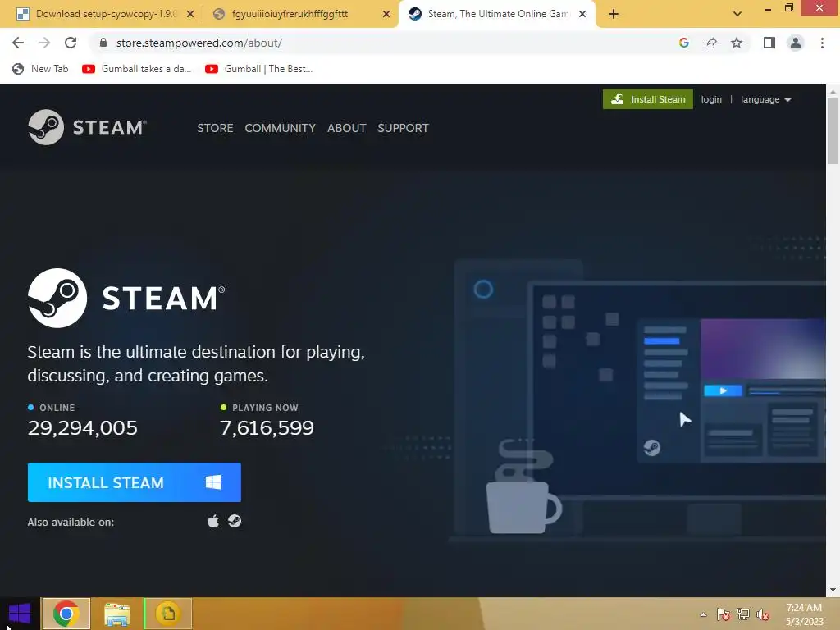This screenshot has width=840, height=630.
Task: Click the Google icon in address bar
Action: pyautogui.click(x=683, y=43)
